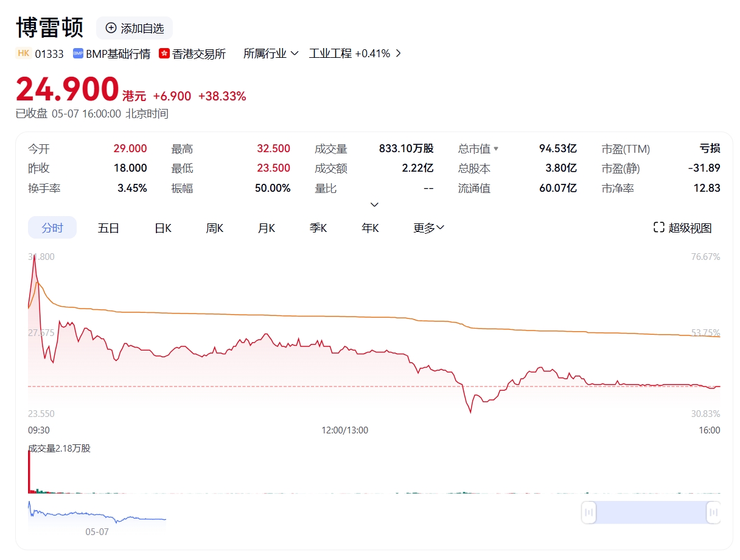This screenshot has height=560, width=740.
Task: Click the 流通值 value 60.07亿
Action: click(x=558, y=188)
